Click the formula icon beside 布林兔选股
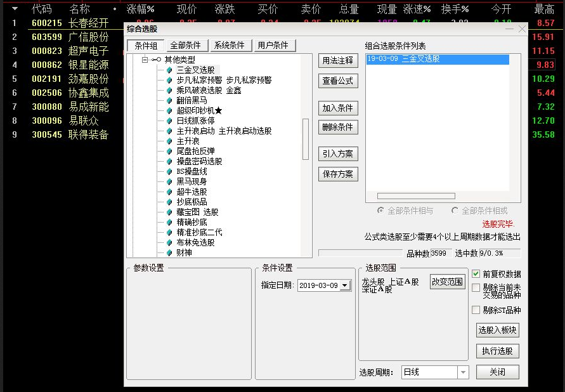This screenshot has width=565, height=392. pos(169,242)
